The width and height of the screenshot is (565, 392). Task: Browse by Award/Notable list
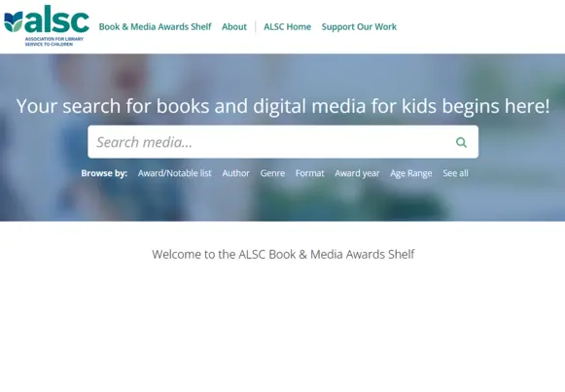point(174,173)
